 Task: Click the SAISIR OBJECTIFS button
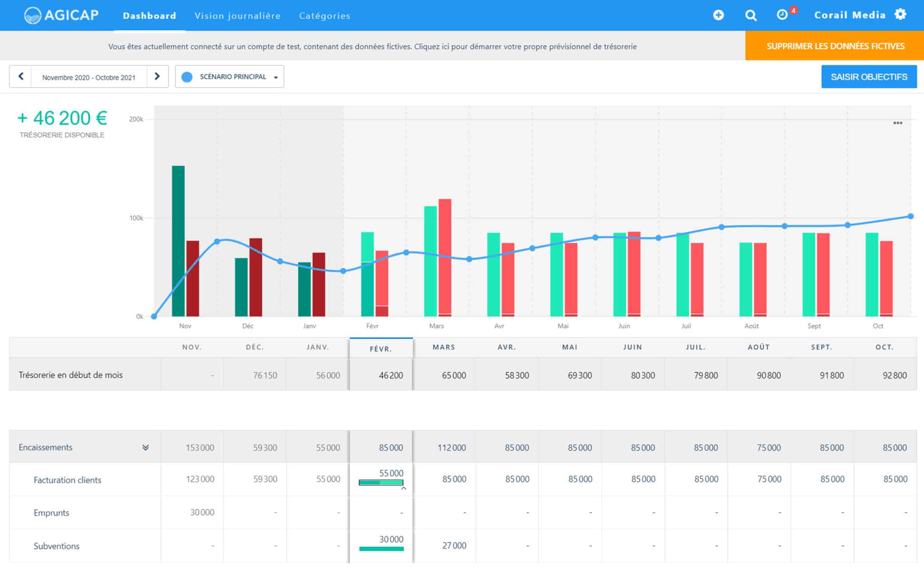pyautogui.click(x=869, y=76)
